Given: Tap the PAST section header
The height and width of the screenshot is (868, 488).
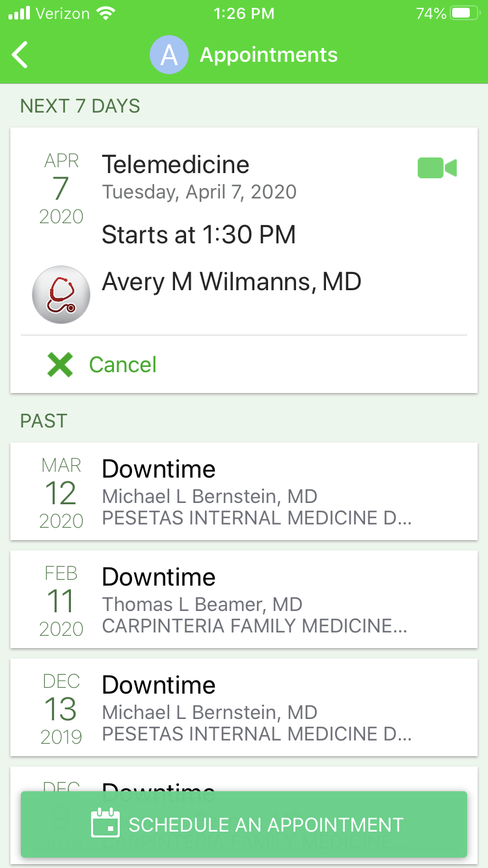Looking at the screenshot, I should (x=44, y=421).
